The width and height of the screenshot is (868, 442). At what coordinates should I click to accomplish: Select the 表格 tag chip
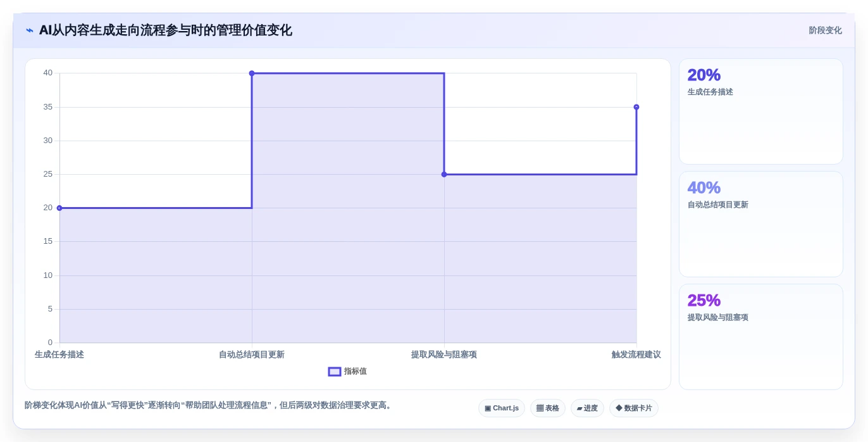point(548,408)
